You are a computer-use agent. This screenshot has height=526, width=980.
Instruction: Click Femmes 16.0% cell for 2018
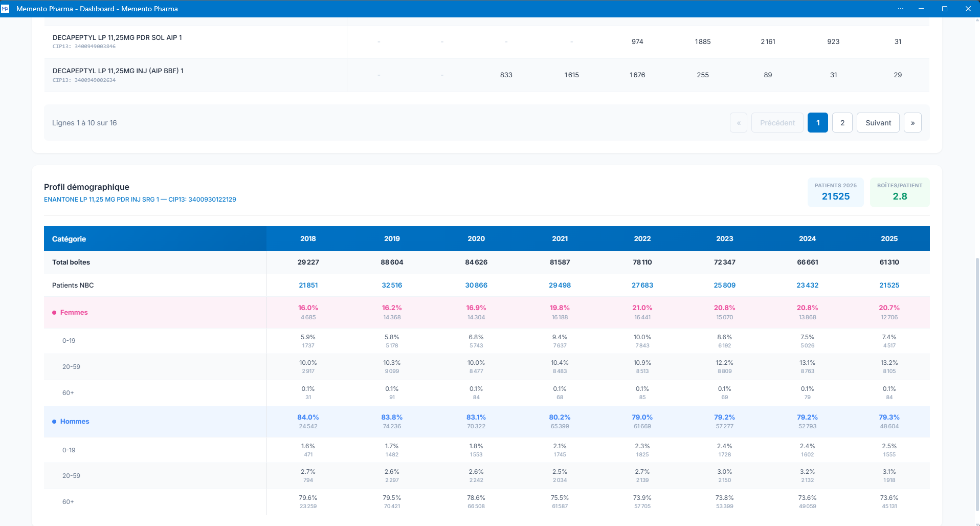(308, 312)
